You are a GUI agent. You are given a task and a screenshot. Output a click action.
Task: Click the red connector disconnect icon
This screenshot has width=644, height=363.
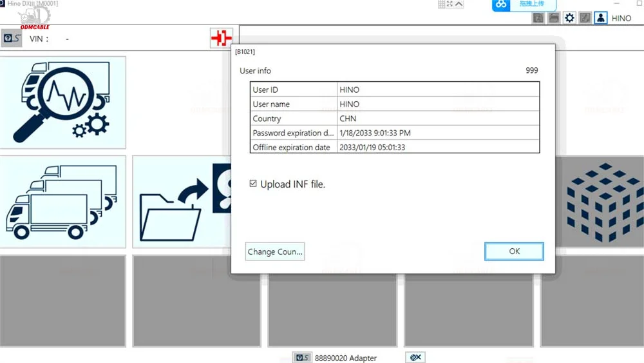[221, 39]
